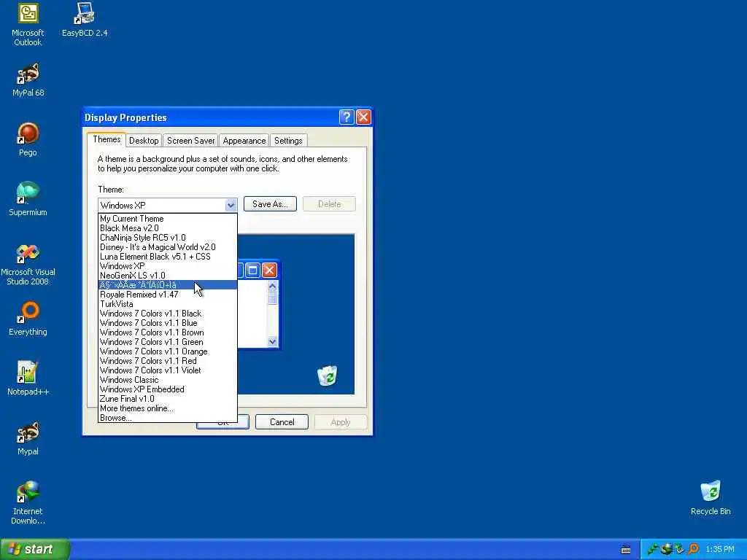Choose Black Mesa v2.0 theme
Screen dimensions: 747x560
pos(167,228)
